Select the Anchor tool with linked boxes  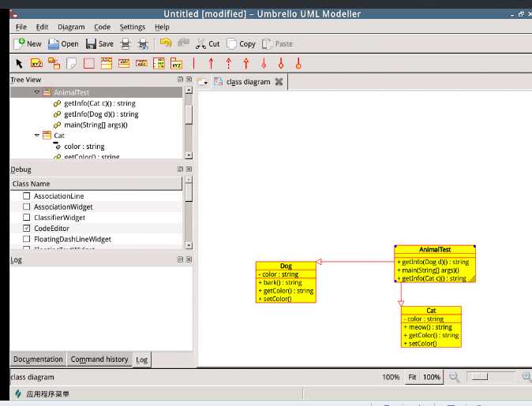pyautogui.click(x=54, y=63)
